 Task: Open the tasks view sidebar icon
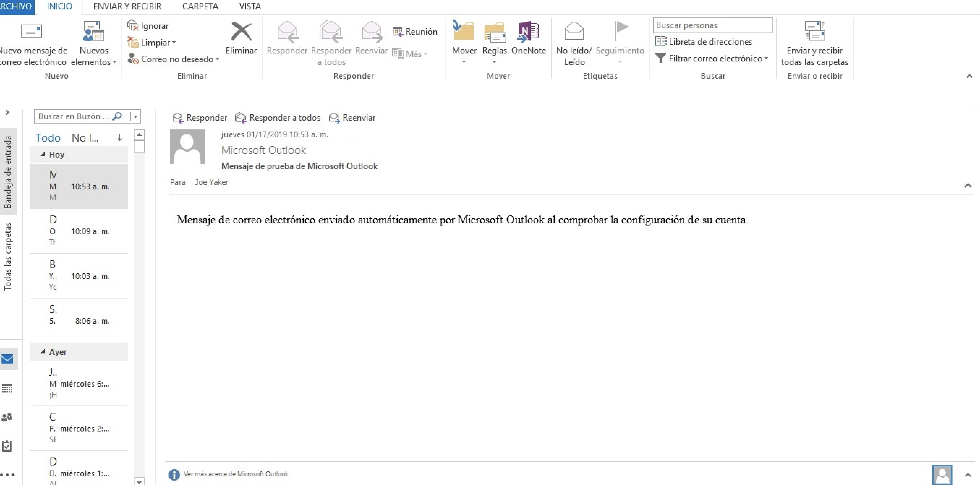[7, 446]
